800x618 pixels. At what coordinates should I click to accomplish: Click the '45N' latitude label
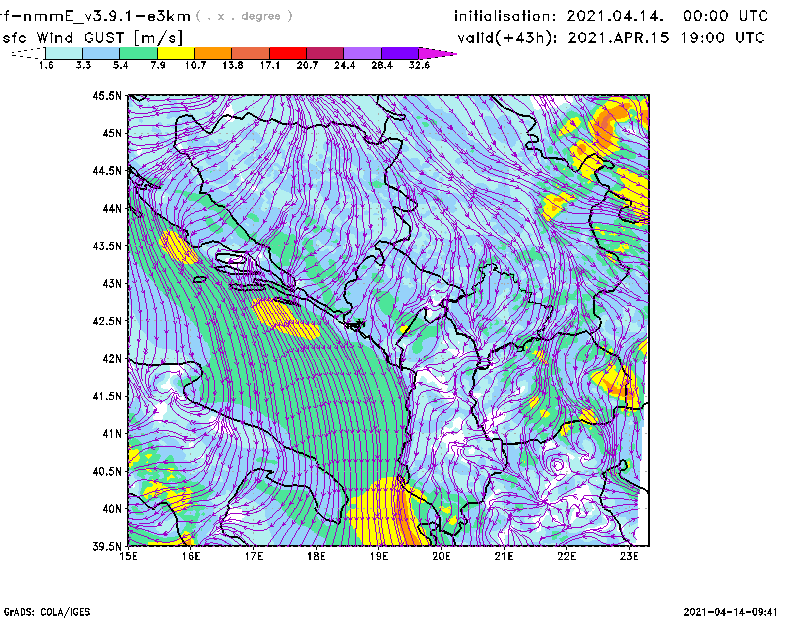pyautogui.click(x=112, y=133)
